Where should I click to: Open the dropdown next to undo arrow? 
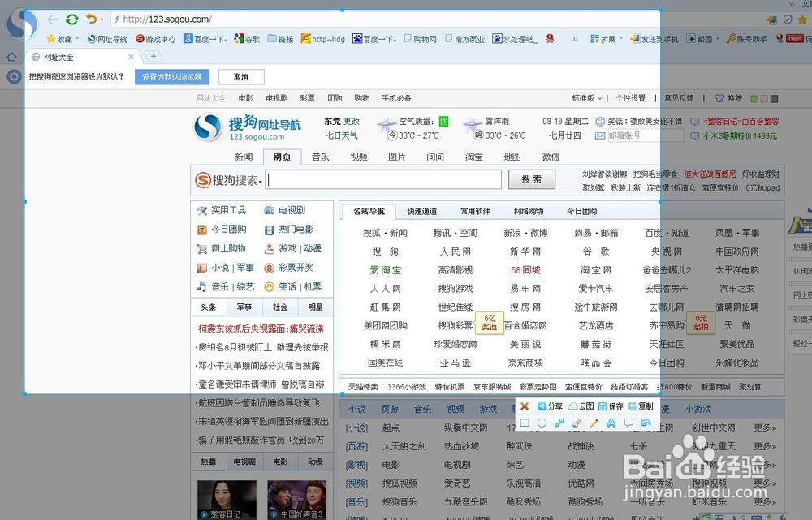click(x=101, y=19)
